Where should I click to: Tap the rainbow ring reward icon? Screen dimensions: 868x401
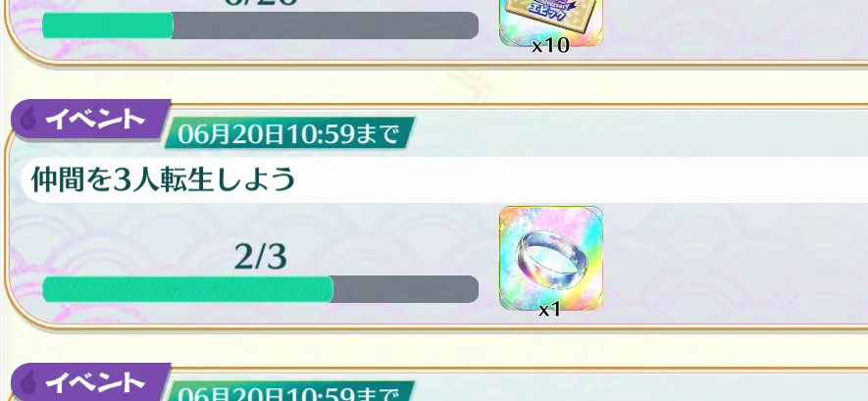[551, 258]
